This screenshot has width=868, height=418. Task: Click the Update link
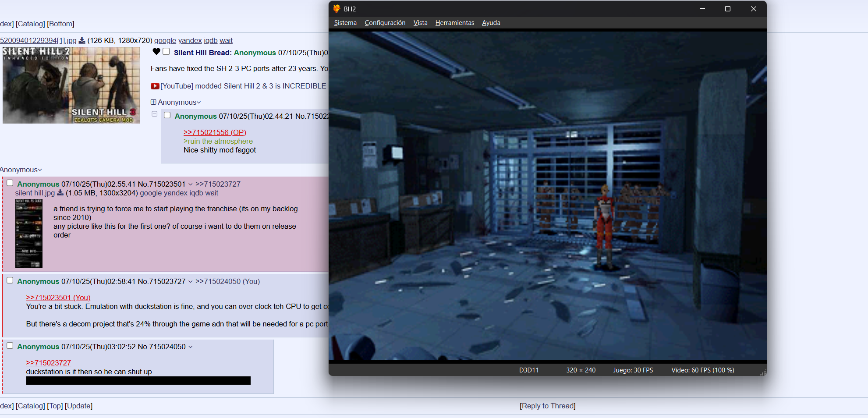79,406
